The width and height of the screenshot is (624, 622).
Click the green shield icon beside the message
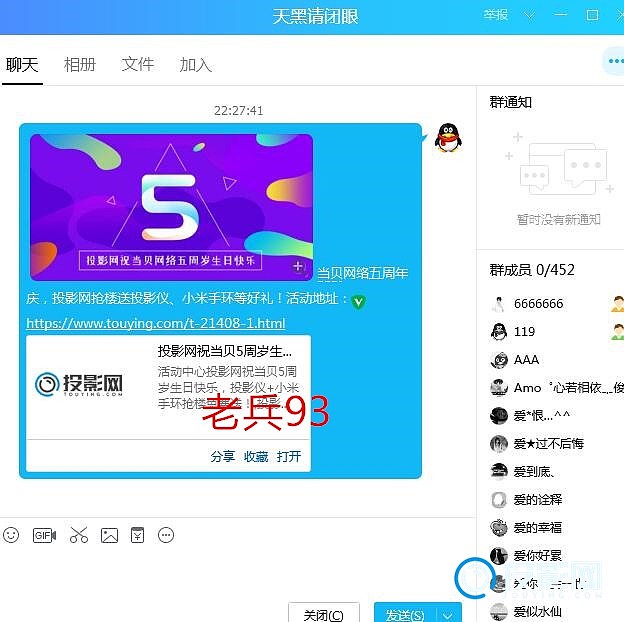358,301
